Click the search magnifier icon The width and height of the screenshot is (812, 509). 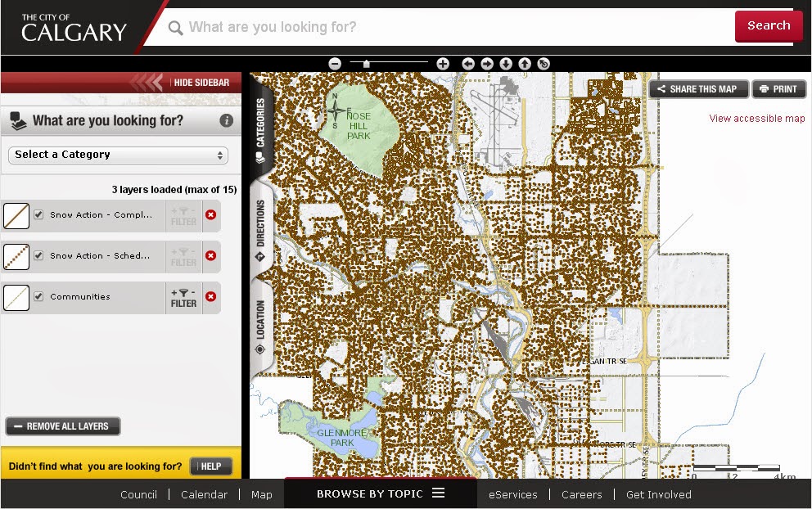(175, 28)
